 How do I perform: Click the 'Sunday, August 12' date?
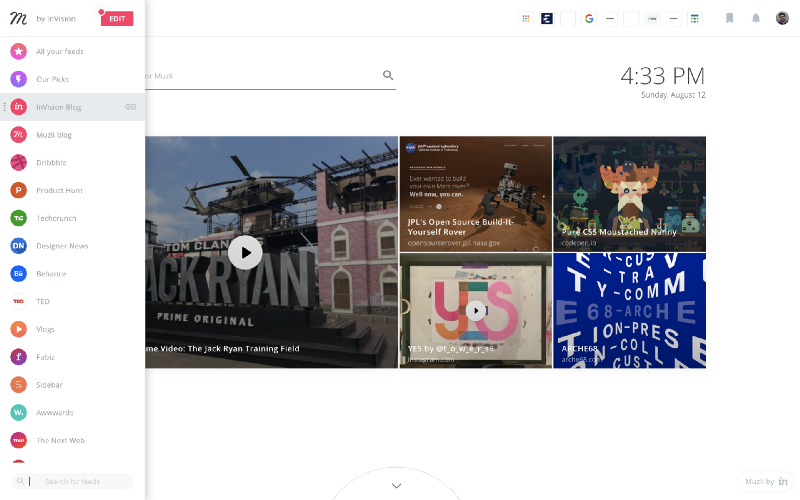point(673,95)
